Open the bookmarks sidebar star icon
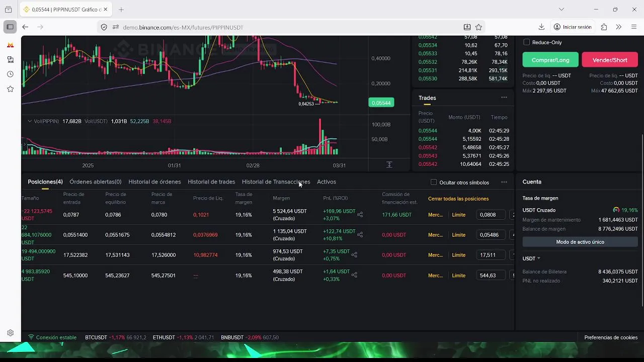 (x=10, y=89)
